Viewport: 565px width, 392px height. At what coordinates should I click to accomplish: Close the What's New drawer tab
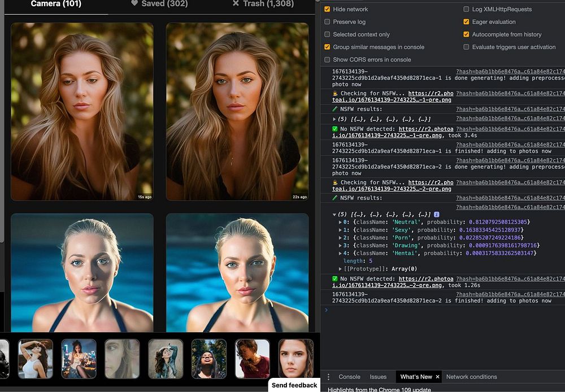click(x=437, y=377)
